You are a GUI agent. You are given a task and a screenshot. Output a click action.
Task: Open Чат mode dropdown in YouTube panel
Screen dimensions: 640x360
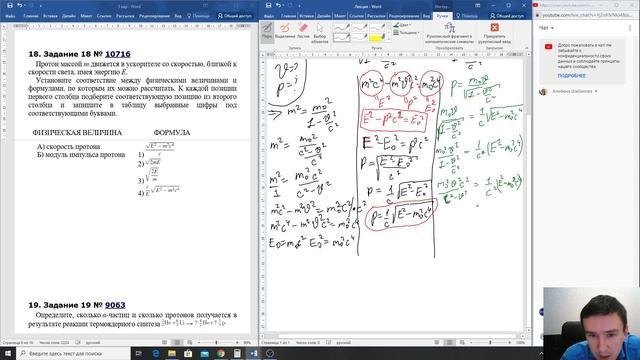[547, 28]
